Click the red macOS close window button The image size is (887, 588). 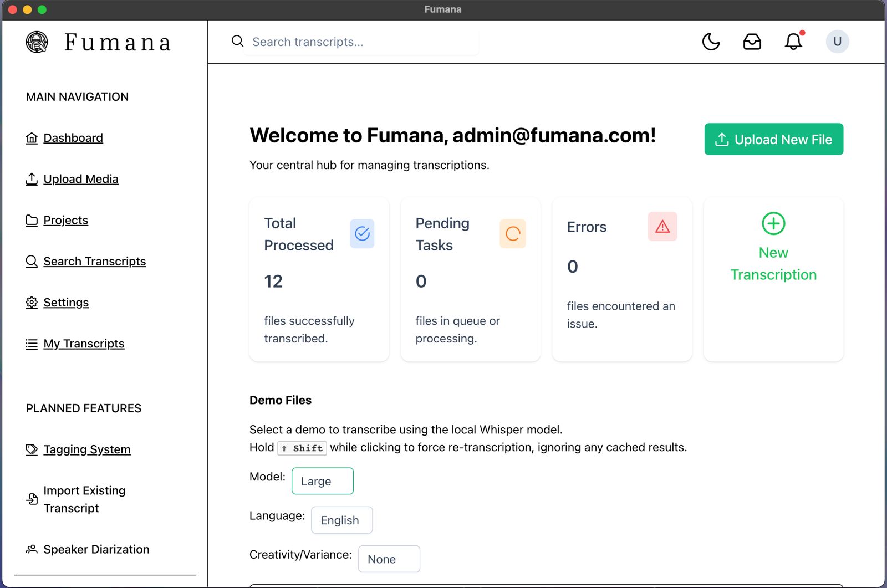tap(12, 9)
